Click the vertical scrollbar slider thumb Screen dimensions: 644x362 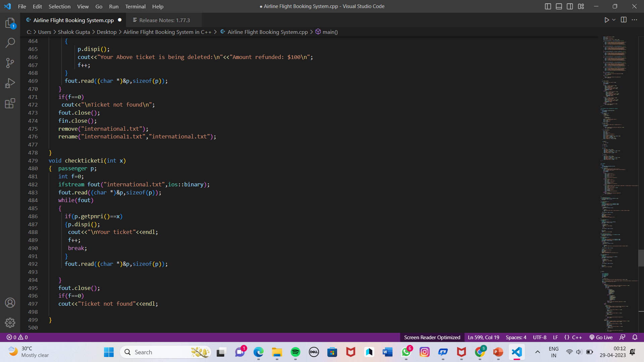click(641, 258)
